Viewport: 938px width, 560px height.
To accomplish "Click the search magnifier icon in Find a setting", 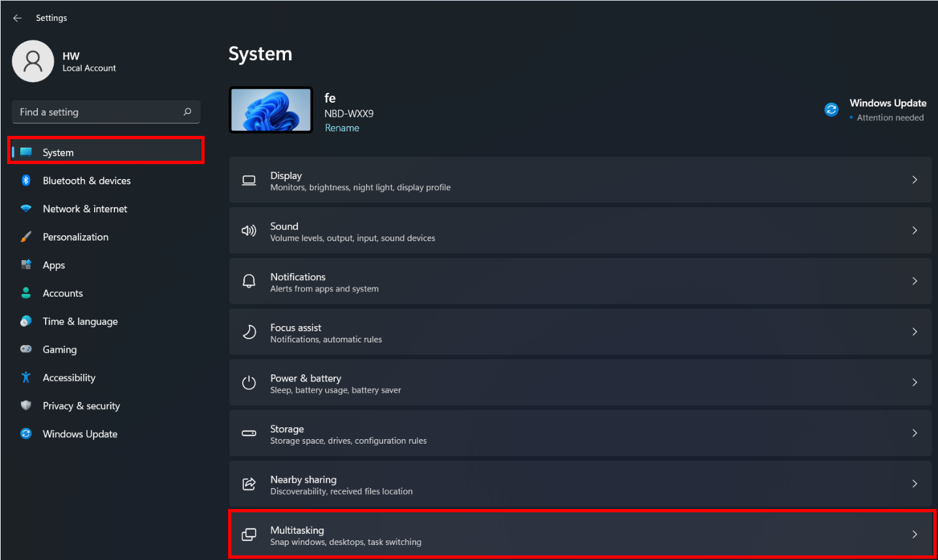I will [x=188, y=112].
